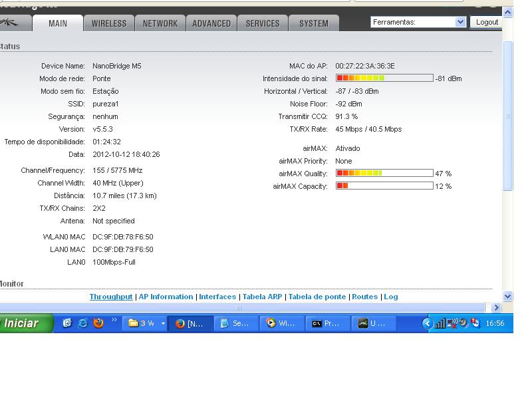Screen dimensions: 532x399
Task: Click the signal strength bar
Action: click(384, 78)
